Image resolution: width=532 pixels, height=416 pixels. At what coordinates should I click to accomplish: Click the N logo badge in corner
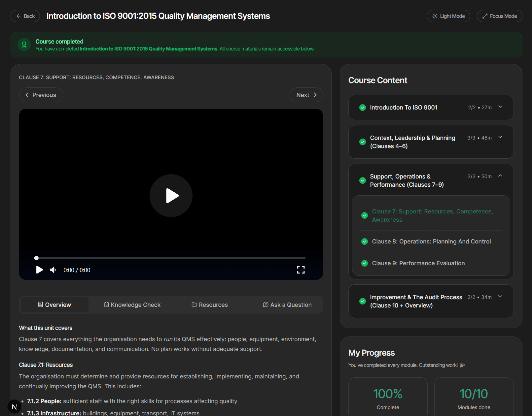[14, 407]
